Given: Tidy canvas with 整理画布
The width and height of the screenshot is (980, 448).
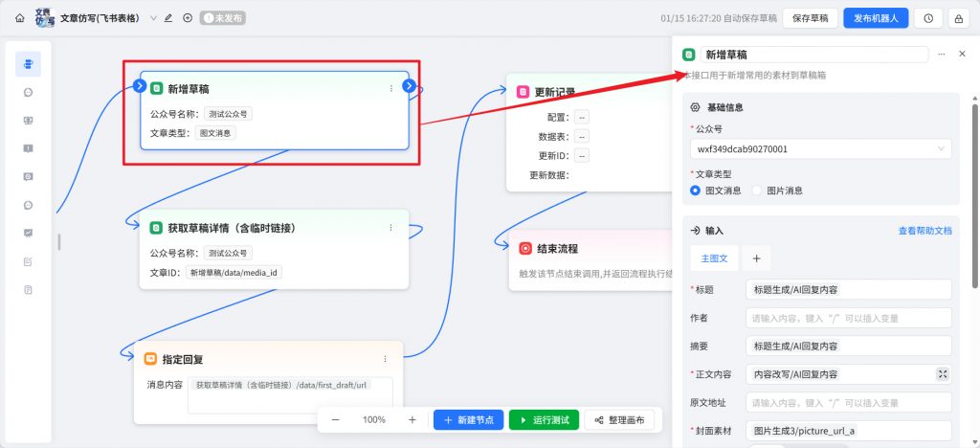Looking at the screenshot, I should (619, 420).
